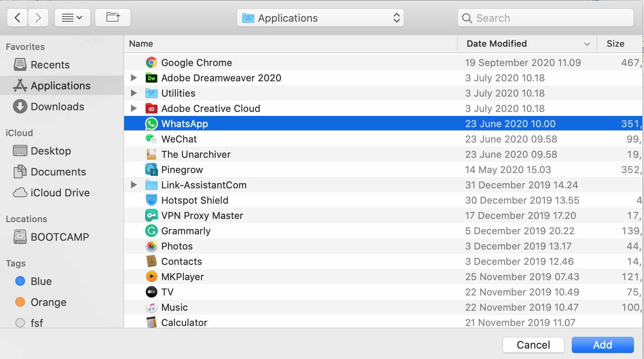Select the Calculator app icon
The width and height of the screenshot is (644, 359).
point(152,322)
